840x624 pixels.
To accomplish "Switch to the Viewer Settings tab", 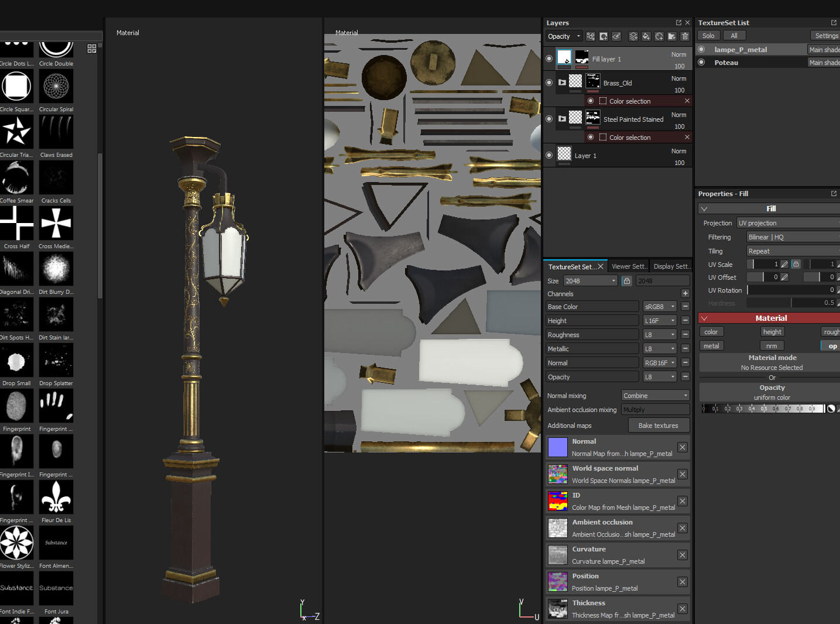I will pyautogui.click(x=629, y=266).
